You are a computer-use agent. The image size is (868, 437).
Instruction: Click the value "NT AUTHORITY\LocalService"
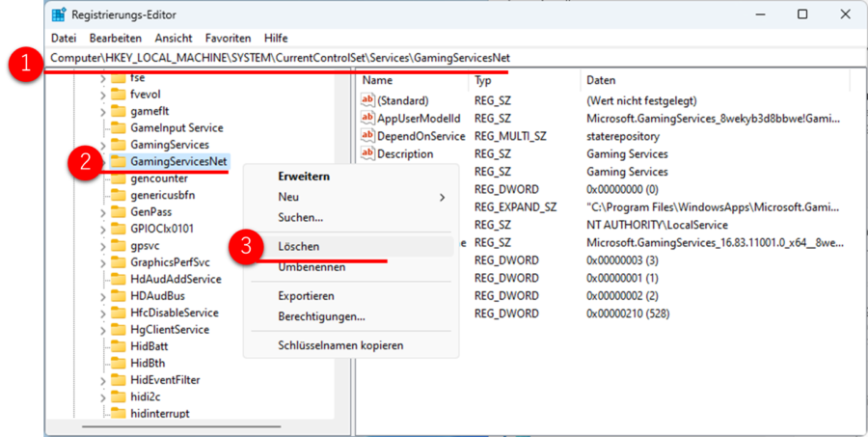click(657, 225)
